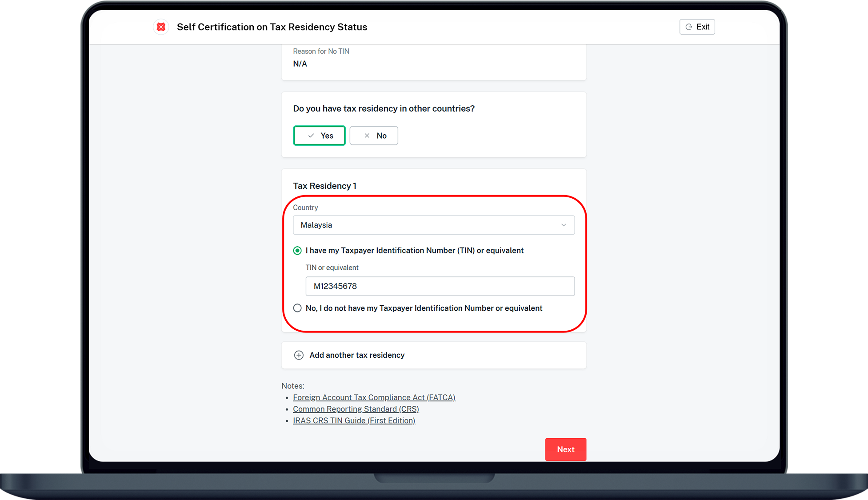This screenshot has height=500, width=868.
Task: Select 'I have my Taxpayer Identification Number' radio
Action: tap(297, 251)
